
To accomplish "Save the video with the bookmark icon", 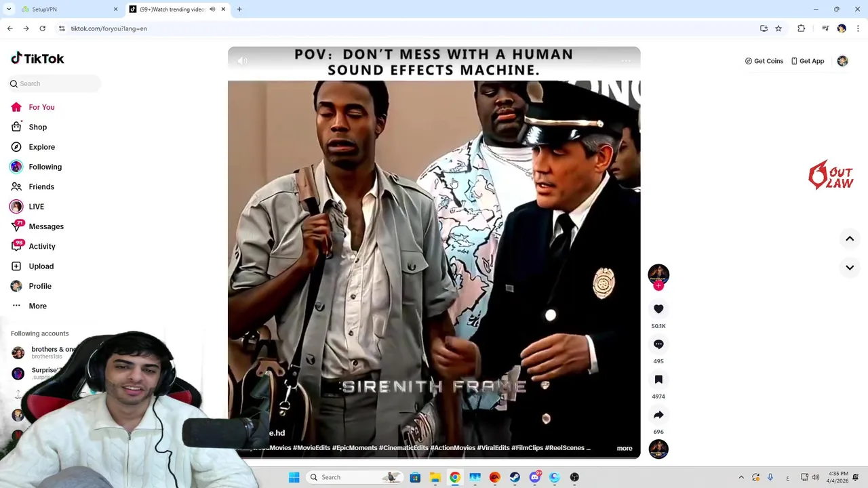I will (x=658, y=380).
